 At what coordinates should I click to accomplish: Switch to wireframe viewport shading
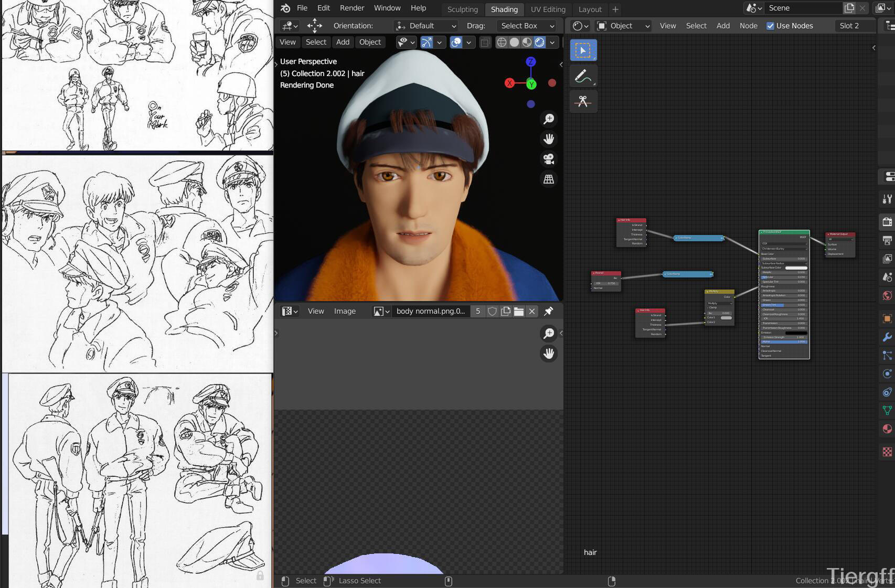[x=502, y=42]
